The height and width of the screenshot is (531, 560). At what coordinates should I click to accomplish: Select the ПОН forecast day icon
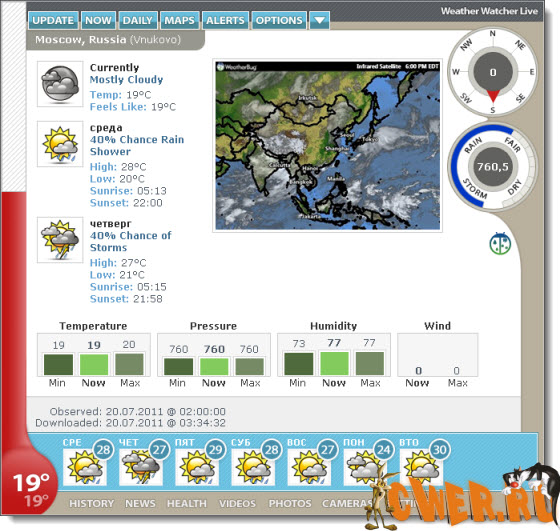click(x=365, y=467)
